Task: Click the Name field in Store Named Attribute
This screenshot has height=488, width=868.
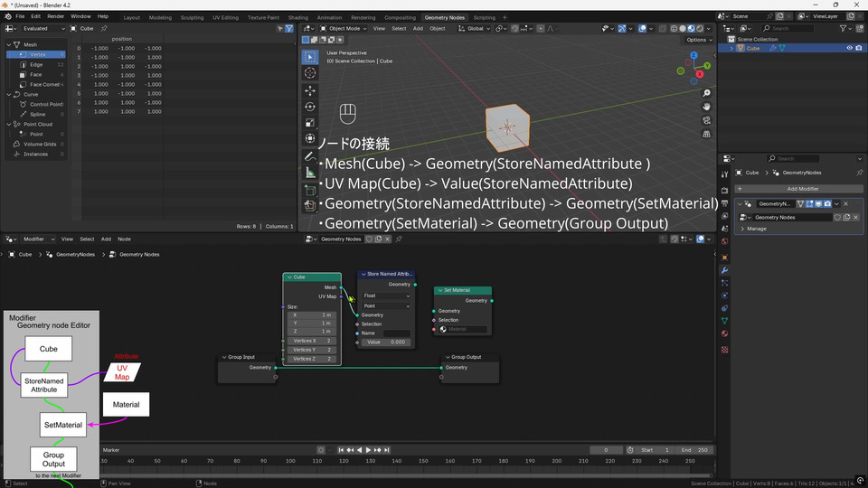Action: (x=396, y=333)
